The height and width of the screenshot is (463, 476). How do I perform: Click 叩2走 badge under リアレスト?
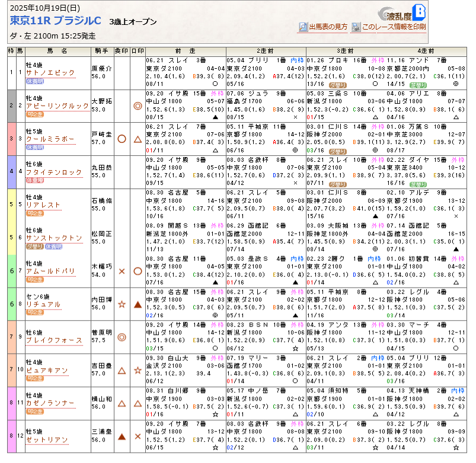coord(35,213)
